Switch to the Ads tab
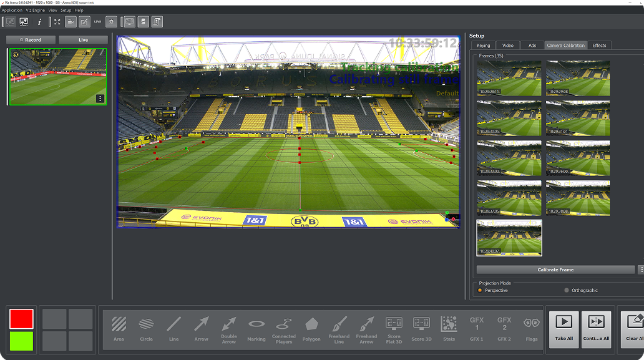Screen dimensions: 644x360 point(532,46)
